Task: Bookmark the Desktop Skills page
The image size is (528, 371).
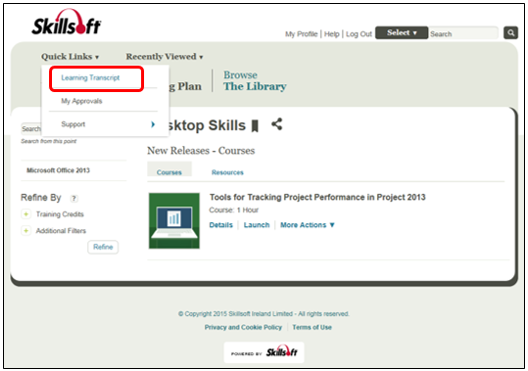Action: point(255,126)
